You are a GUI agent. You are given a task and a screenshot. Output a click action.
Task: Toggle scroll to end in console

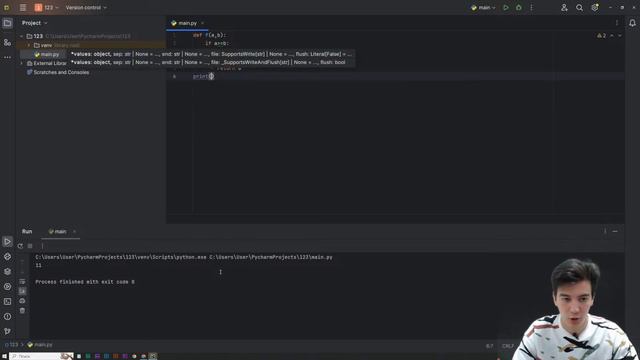(22, 291)
